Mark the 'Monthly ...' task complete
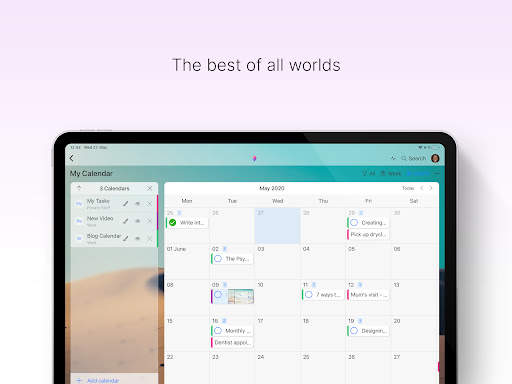Viewport: 512px width, 384px height. tap(218, 330)
